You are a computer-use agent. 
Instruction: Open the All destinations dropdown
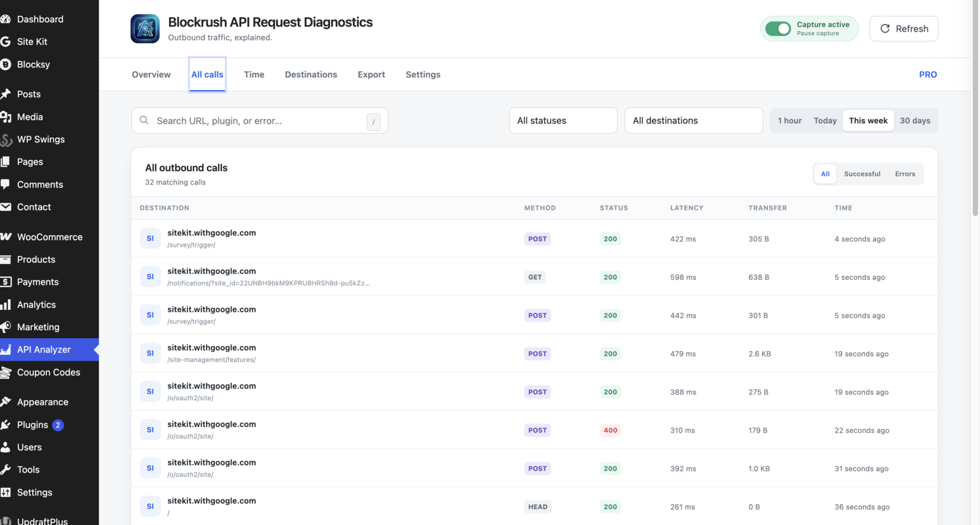(694, 121)
